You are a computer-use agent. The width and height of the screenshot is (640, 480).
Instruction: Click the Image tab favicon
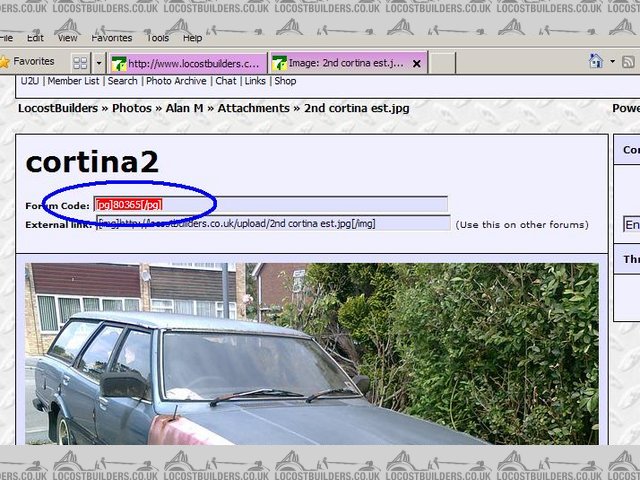tap(280, 63)
